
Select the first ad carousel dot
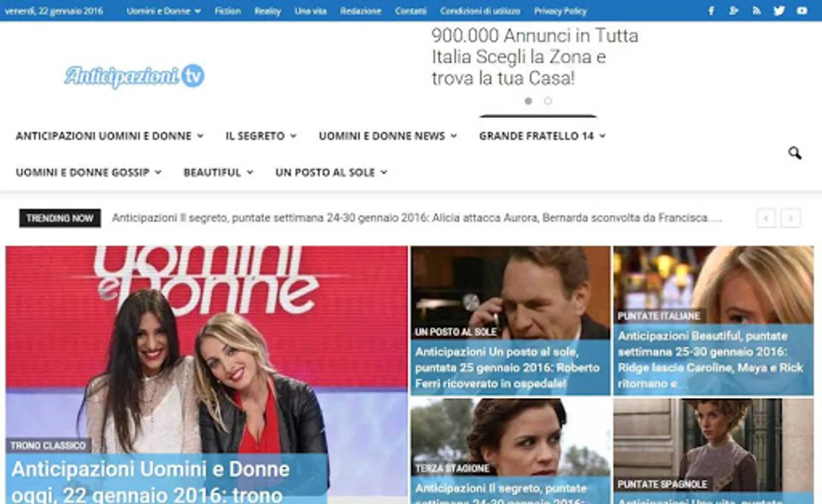click(x=528, y=101)
